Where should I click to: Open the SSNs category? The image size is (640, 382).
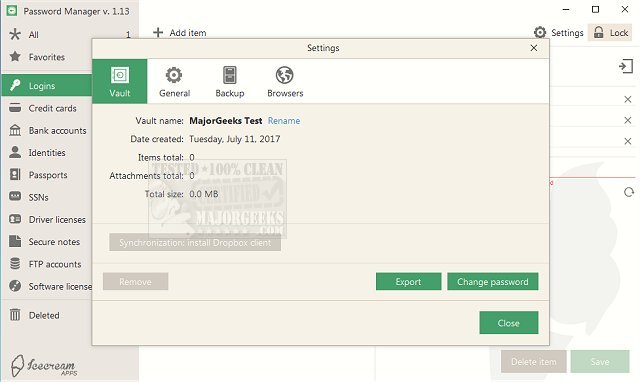[x=47, y=197]
